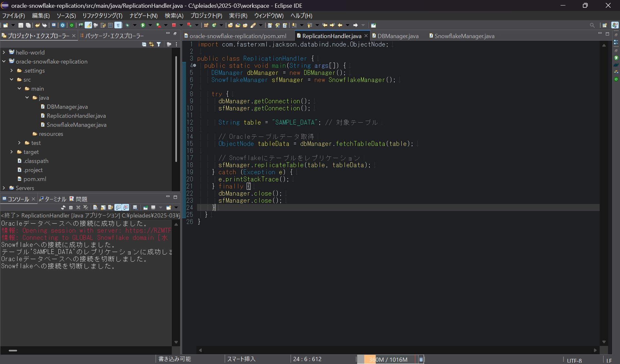The width and height of the screenshot is (620, 364).
Task: Open the 実行(R) menu
Action: (238, 15)
